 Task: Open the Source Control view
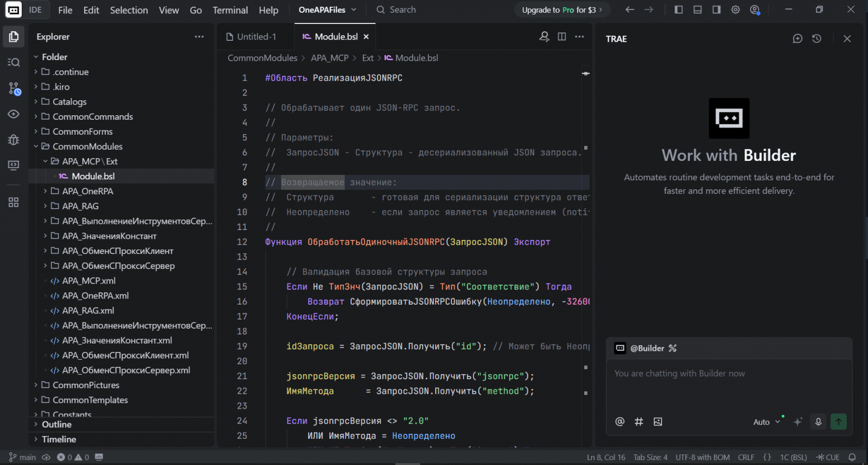pos(13,88)
